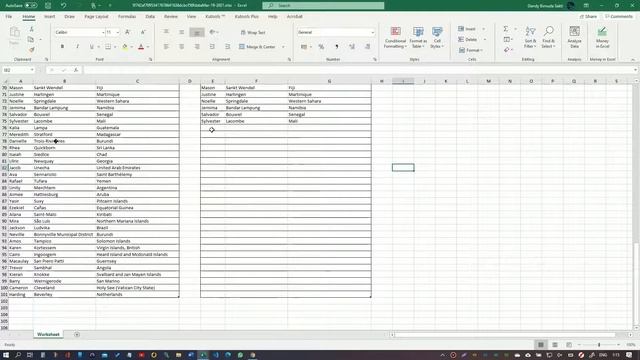The height and width of the screenshot is (360, 640).
Task: Toggle Bold formatting
Action: tap(62, 47)
